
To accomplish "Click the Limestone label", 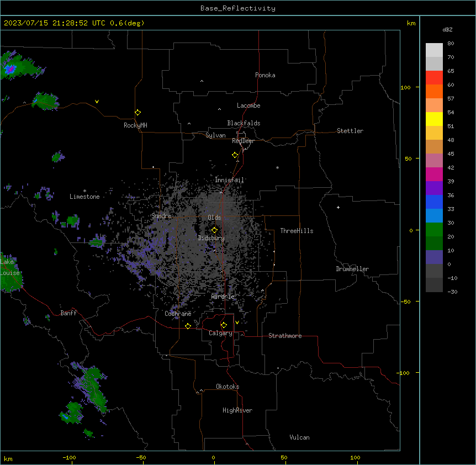I will click(84, 197).
